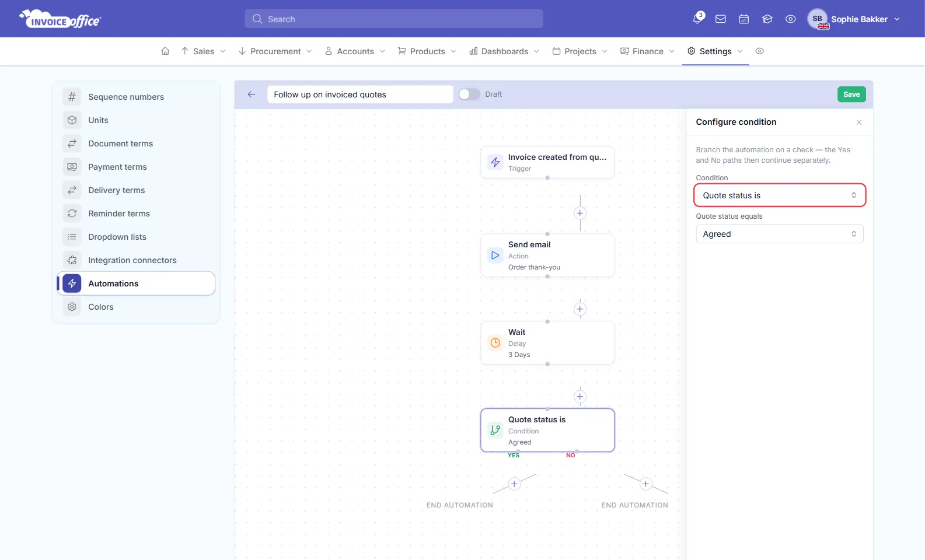Open the calendar icon in header

click(744, 19)
